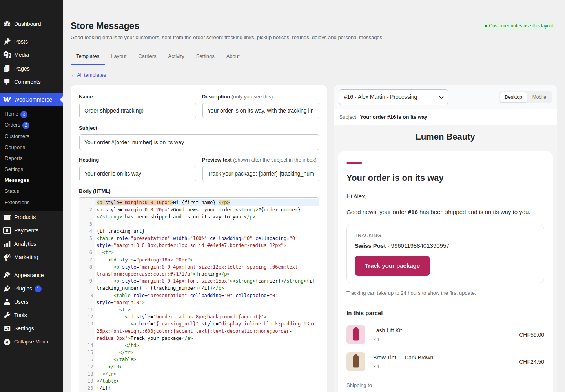The height and width of the screenshot is (392, 565).
Task: Open the Dashboard icon in sidebar
Action: [x=7, y=24]
